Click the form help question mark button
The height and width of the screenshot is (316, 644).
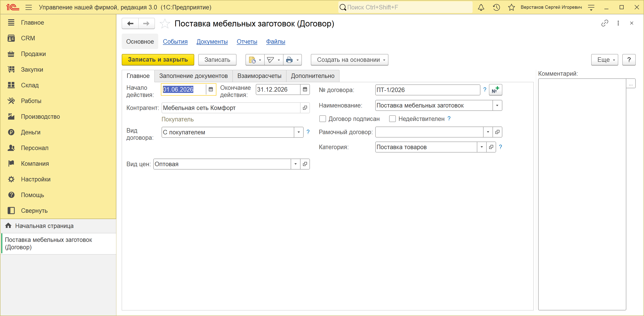pos(629,60)
